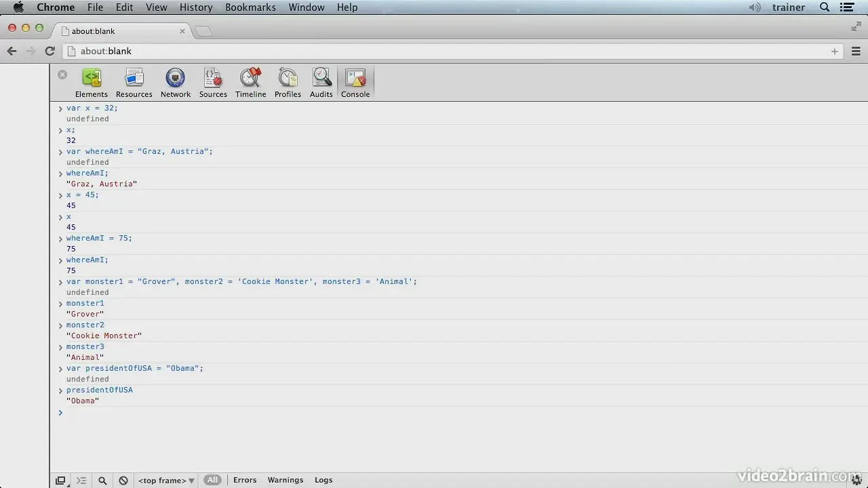
Task: Open the Bookmarks menu
Action: [x=250, y=7]
